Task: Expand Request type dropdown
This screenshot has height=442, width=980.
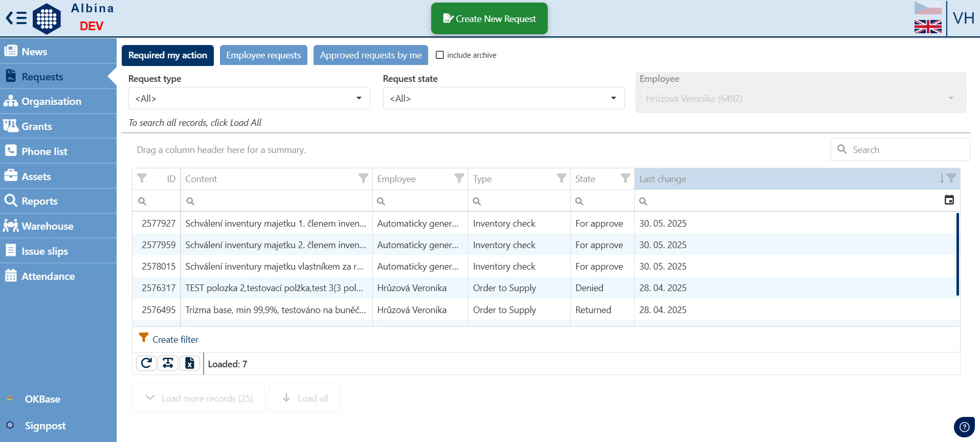Action: click(x=249, y=98)
